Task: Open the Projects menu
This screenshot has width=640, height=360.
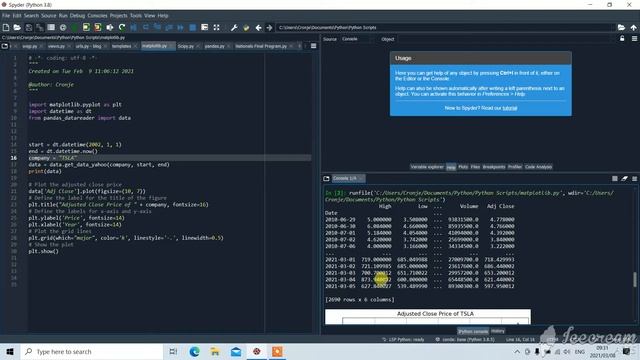Action: (118, 16)
